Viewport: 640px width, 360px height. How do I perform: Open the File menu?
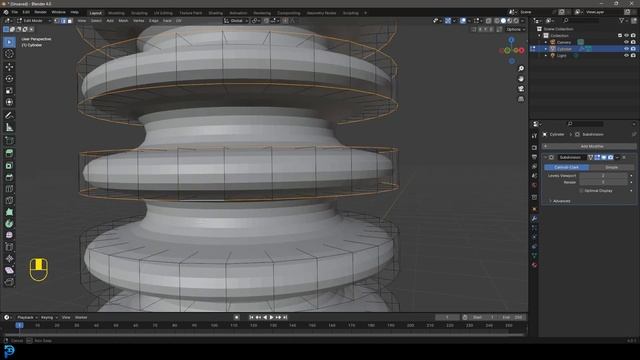point(14,12)
